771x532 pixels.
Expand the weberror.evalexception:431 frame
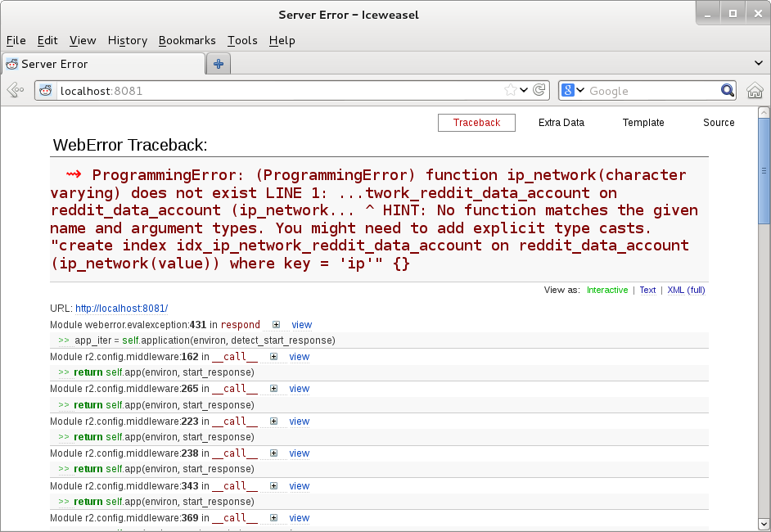tap(276, 325)
